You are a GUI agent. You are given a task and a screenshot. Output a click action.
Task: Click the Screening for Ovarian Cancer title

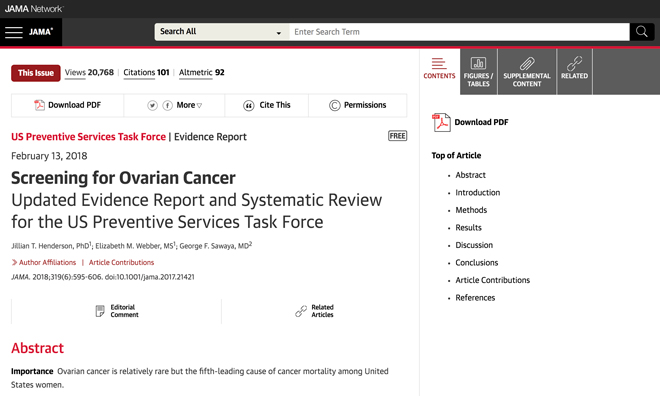click(x=123, y=178)
